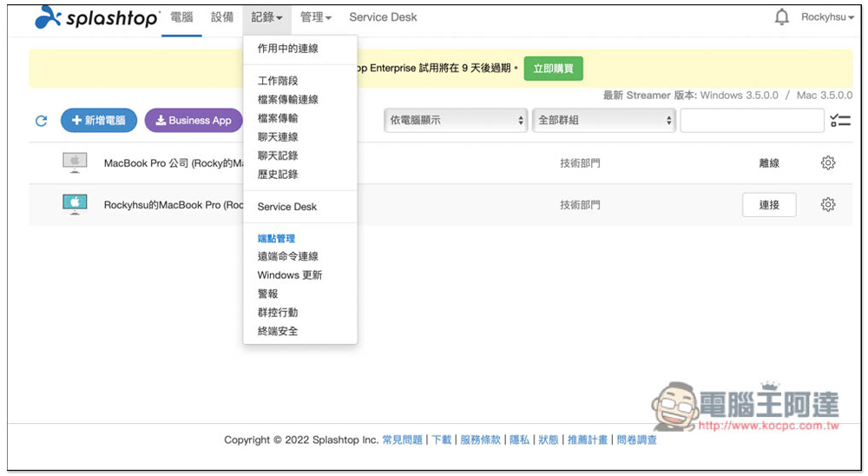
Task: Click 連接 to connect to Rockyhsu's MacBook
Action: [769, 205]
